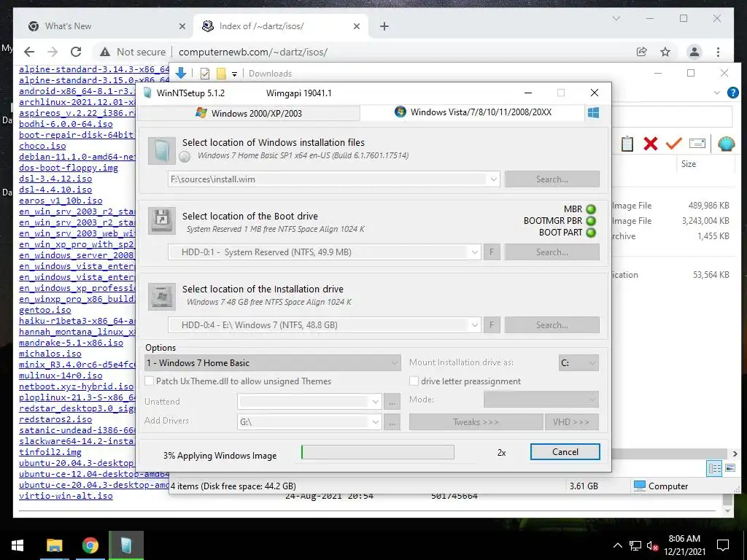Click the muted volume tray icon
The image size is (747, 560).
pos(652,545)
